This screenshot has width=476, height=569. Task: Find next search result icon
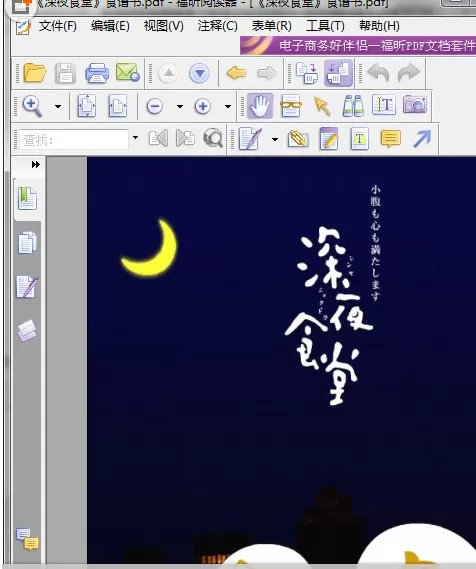[x=185, y=138]
